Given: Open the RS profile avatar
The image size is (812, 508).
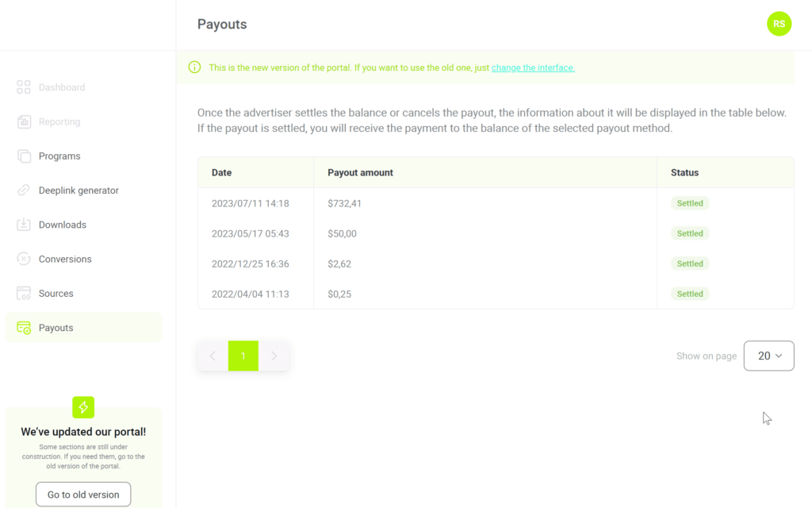Looking at the screenshot, I should [x=779, y=24].
